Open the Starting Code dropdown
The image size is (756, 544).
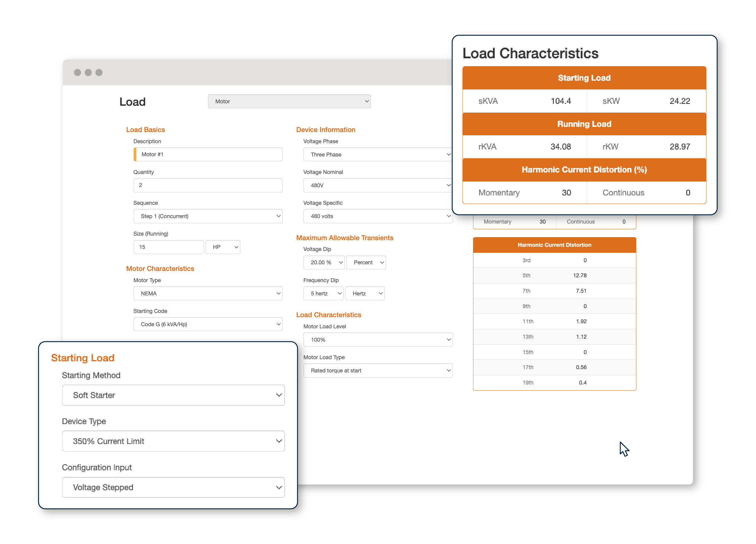coord(208,324)
